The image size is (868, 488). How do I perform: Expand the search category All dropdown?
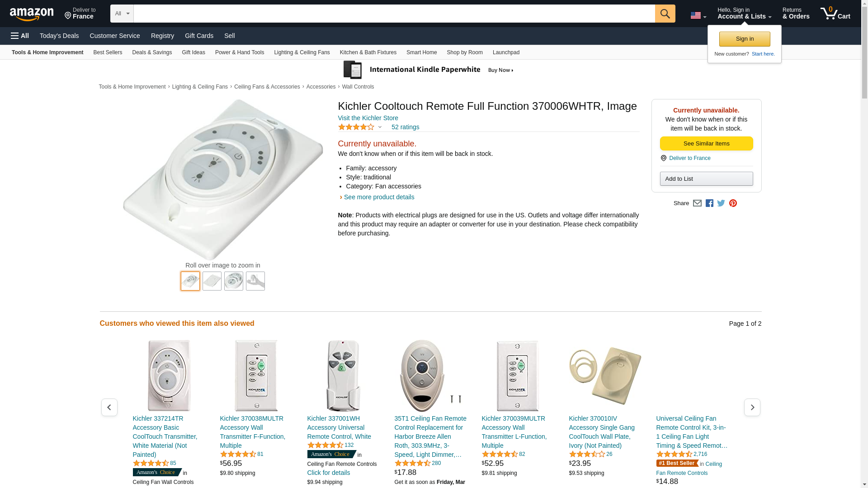coord(122,14)
